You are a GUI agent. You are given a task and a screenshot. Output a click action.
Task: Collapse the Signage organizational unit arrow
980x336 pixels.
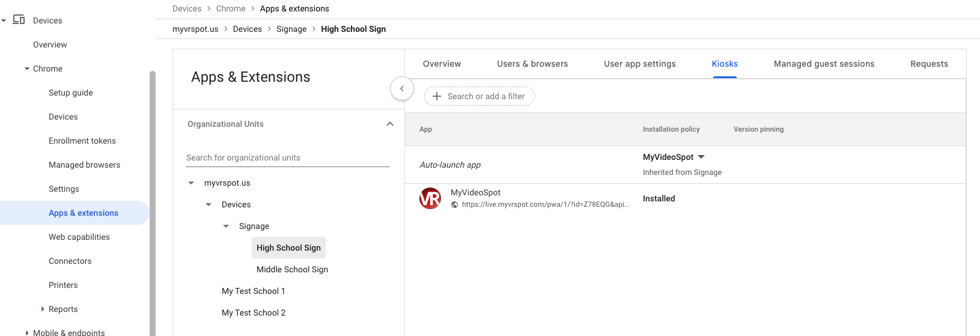[226, 226]
